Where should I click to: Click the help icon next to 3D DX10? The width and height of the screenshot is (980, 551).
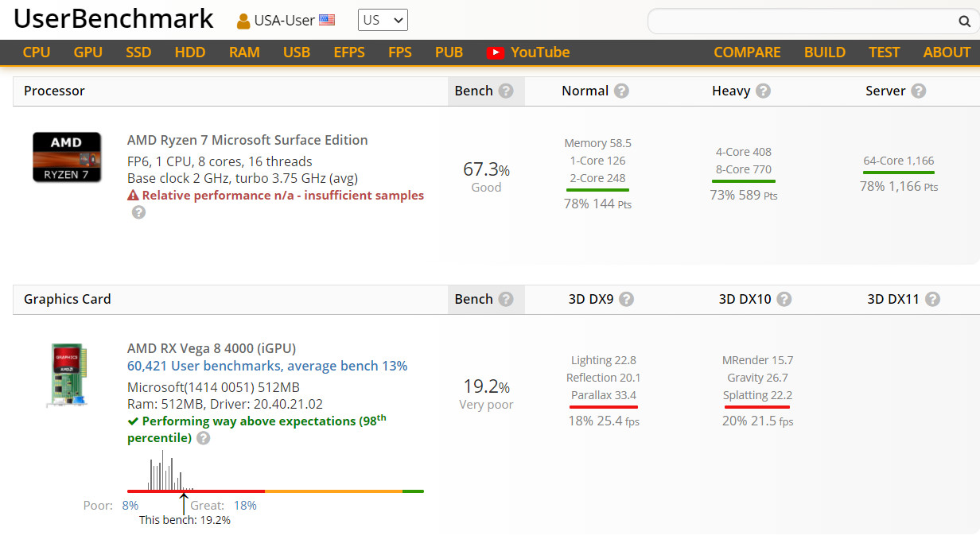[x=784, y=299]
